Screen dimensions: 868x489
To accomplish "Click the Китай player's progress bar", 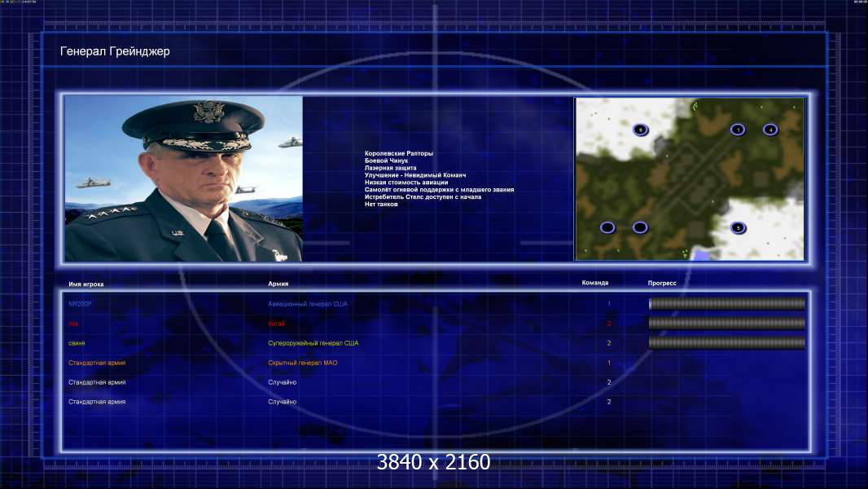I will point(727,324).
